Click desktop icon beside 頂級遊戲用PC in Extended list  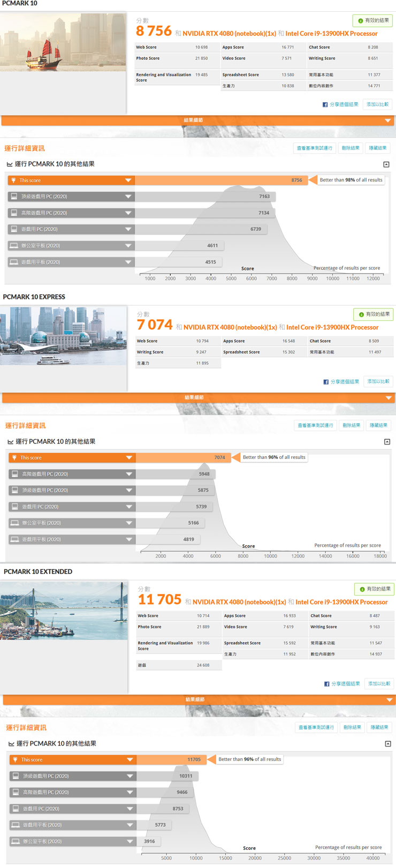pyautogui.click(x=16, y=776)
